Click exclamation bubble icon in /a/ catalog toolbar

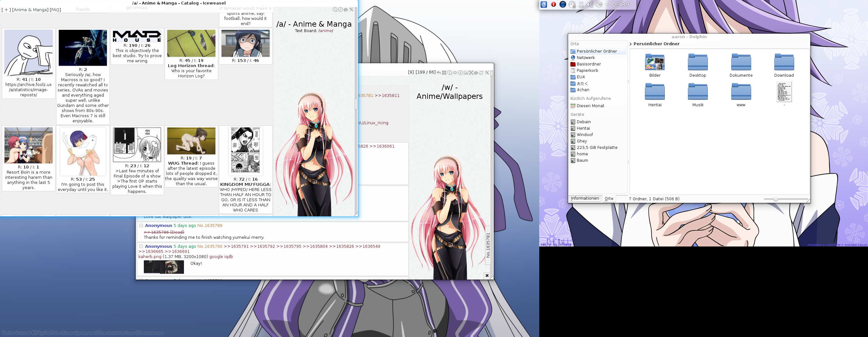(335, 9)
